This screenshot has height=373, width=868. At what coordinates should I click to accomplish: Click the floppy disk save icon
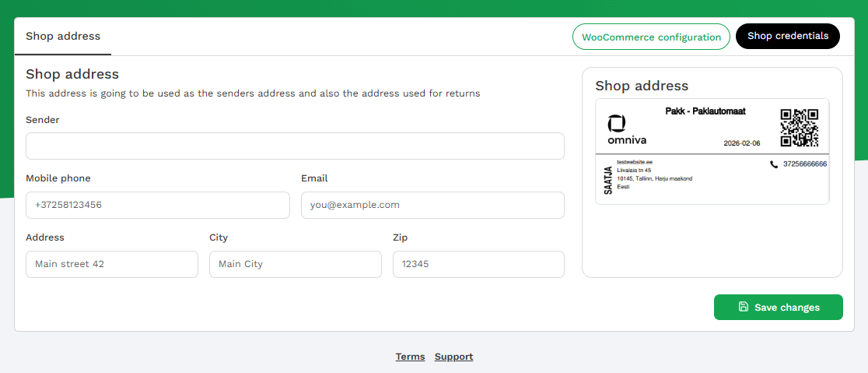744,307
